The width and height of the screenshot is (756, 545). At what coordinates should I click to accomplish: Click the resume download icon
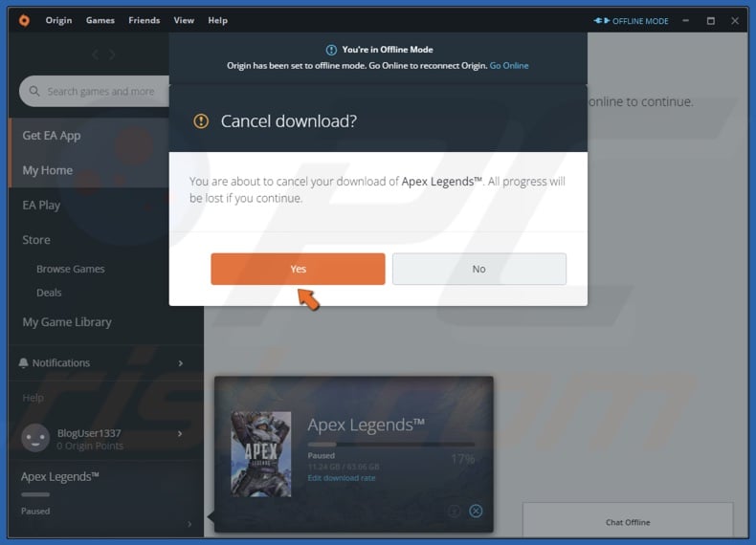pyautogui.click(x=454, y=511)
